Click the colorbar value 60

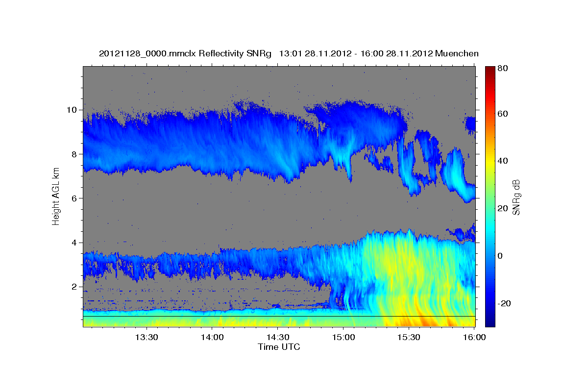502,114
